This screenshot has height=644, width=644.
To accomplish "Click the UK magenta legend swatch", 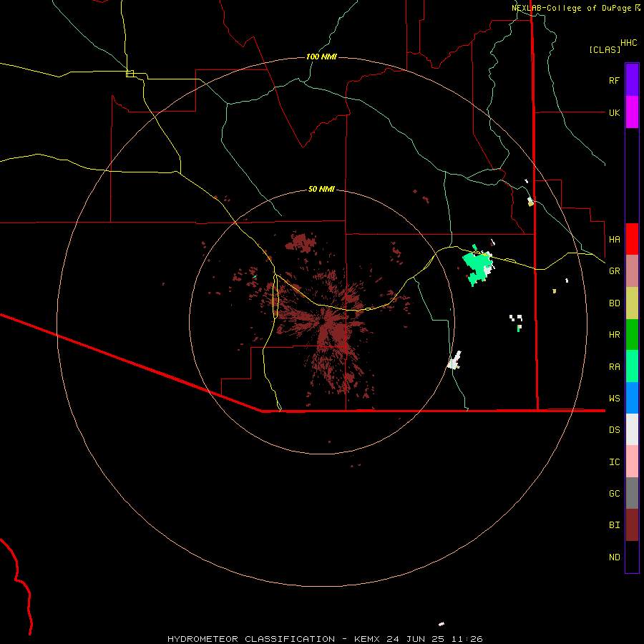I will coord(632,112).
